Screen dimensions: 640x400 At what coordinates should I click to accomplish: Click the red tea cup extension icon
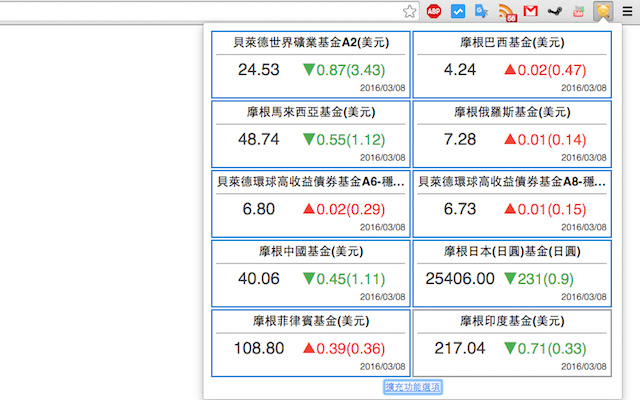point(578,11)
